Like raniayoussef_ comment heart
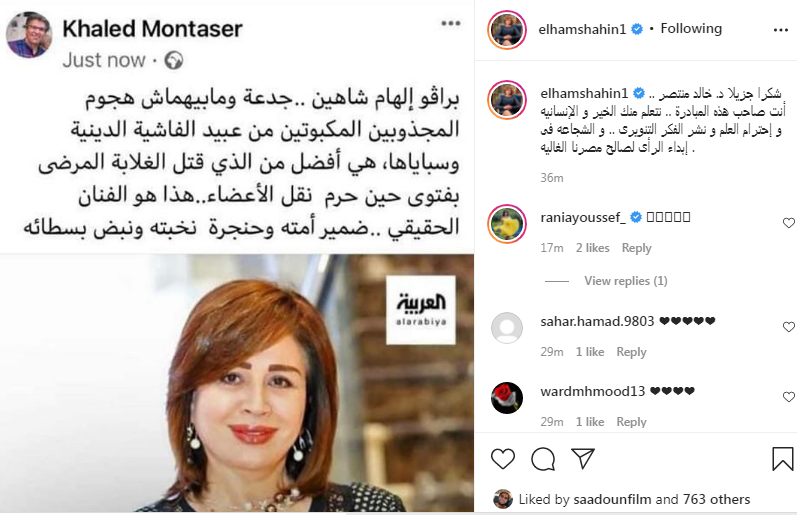 click(788, 223)
